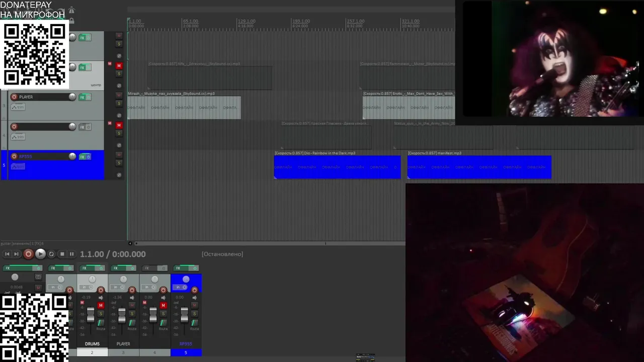Screen dimensions: 644x362
Task: Arm the RP355 track in the track panel
Action: 14,156
